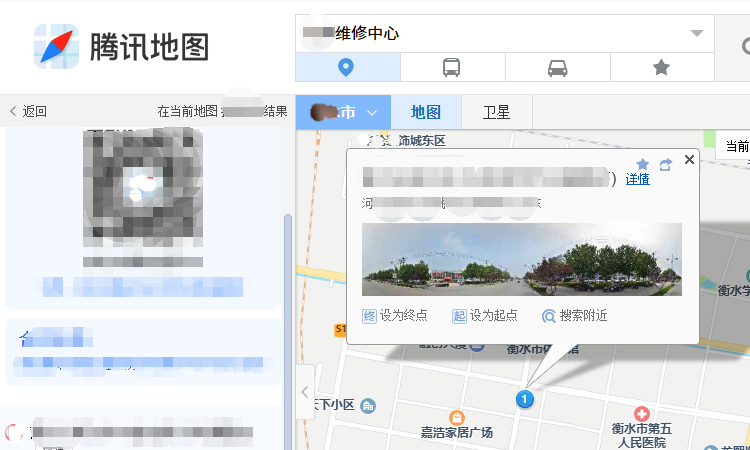Click 搜索附近 to search nearby

[x=574, y=316]
